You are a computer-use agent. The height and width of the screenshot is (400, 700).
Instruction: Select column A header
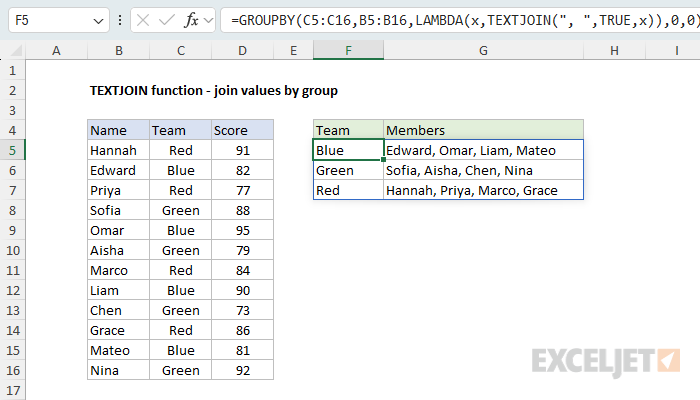pyautogui.click(x=56, y=50)
